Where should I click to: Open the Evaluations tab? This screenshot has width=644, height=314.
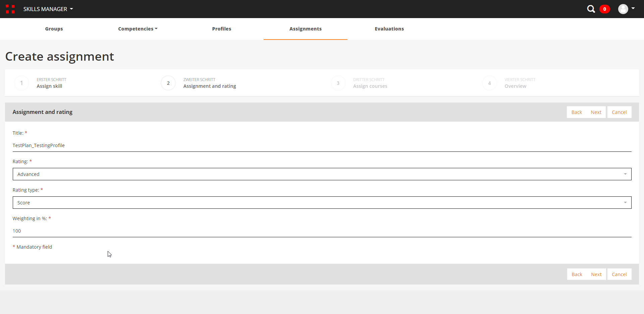pos(389,29)
